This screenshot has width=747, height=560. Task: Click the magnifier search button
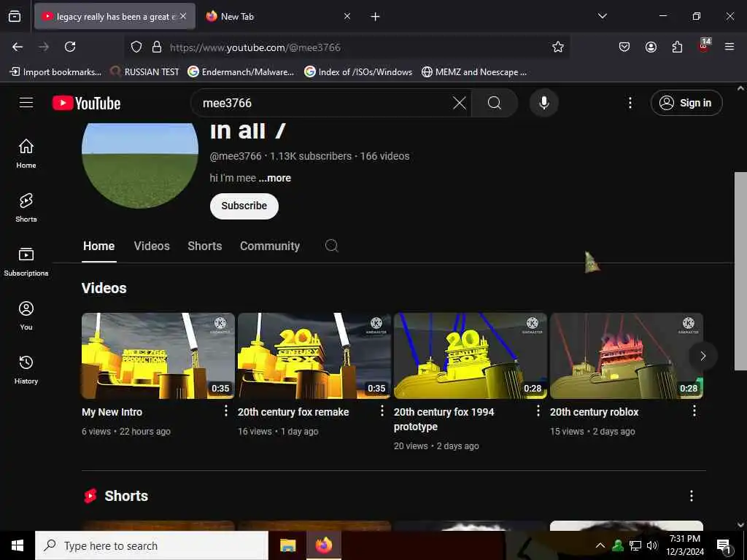tap(495, 103)
